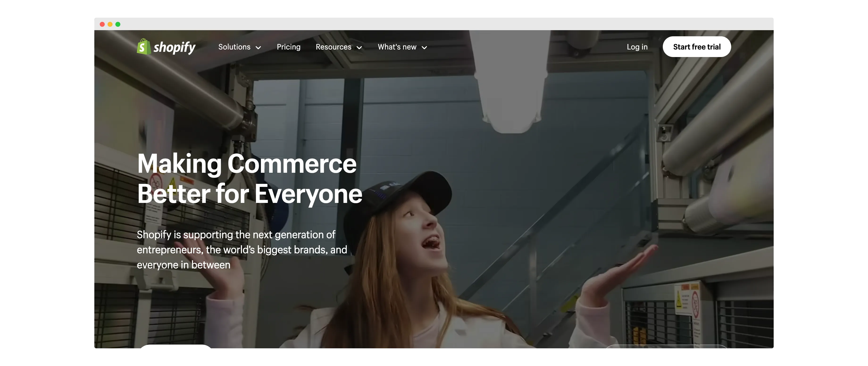Viewport: 868px width, 366px height.
Task: Click the chevron next to Solutions
Action: point(259,48)
